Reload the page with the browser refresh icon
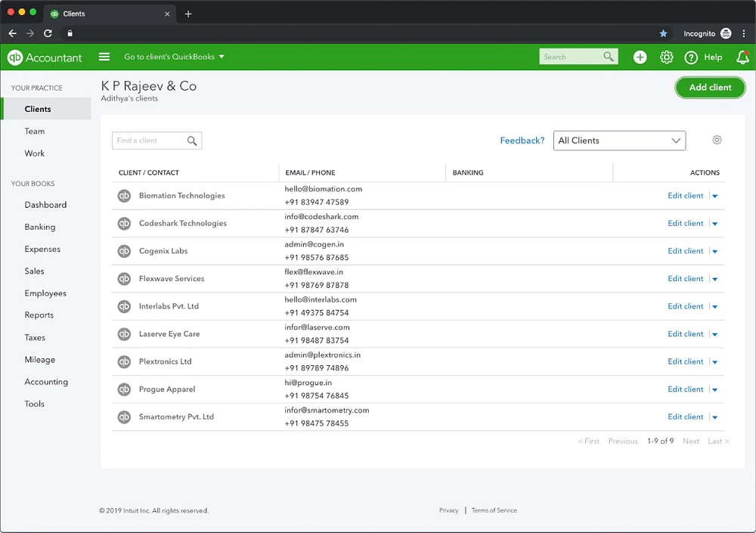This screenshot has height=533, width=756. (48, 33)
